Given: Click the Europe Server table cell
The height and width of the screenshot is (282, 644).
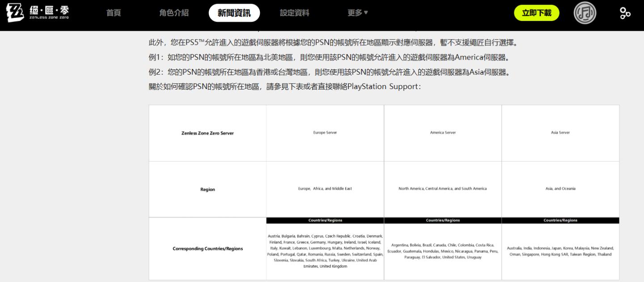Looking at the screenshot, I should pyautogui.click(x=325, y=133).
